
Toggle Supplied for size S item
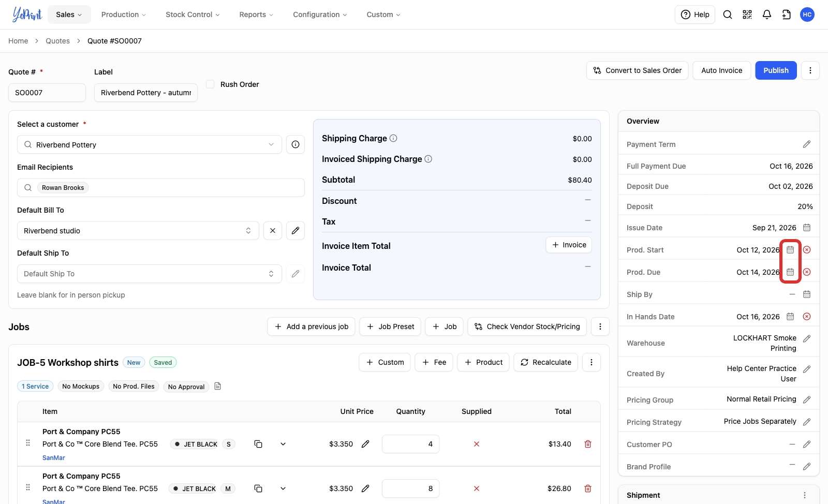(477, 444)
